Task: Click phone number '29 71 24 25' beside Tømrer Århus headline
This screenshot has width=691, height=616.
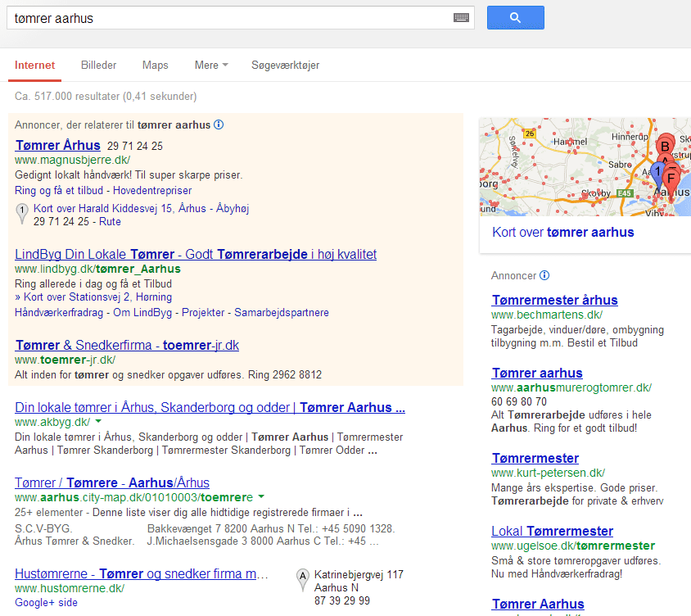Action: 135,146
